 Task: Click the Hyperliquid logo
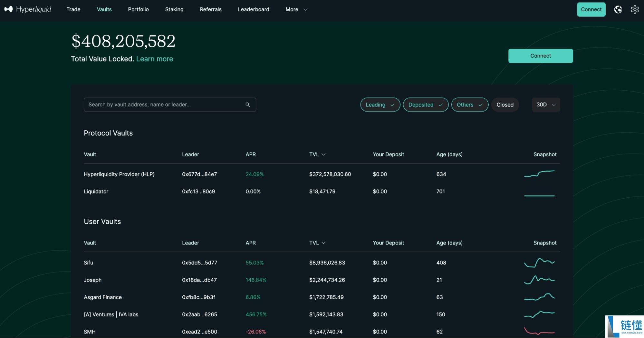[x=28, y=9]
